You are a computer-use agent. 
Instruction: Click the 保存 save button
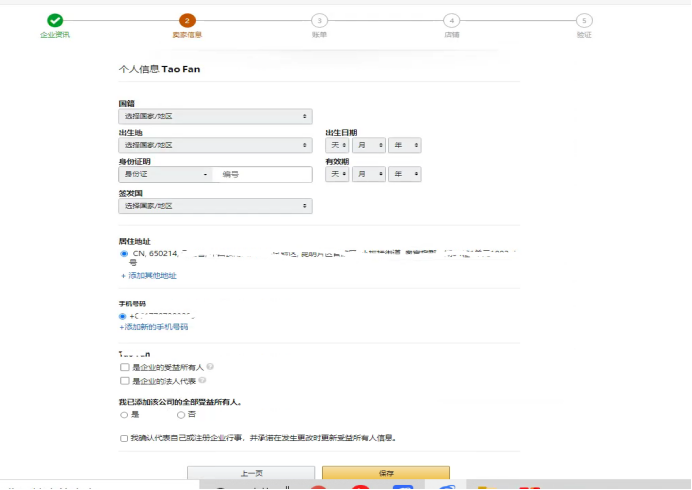(386, 473)
